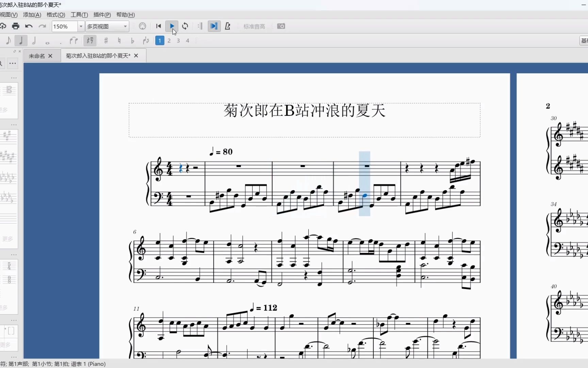
Task: Apply flat accidental
Action: point(132,41)
